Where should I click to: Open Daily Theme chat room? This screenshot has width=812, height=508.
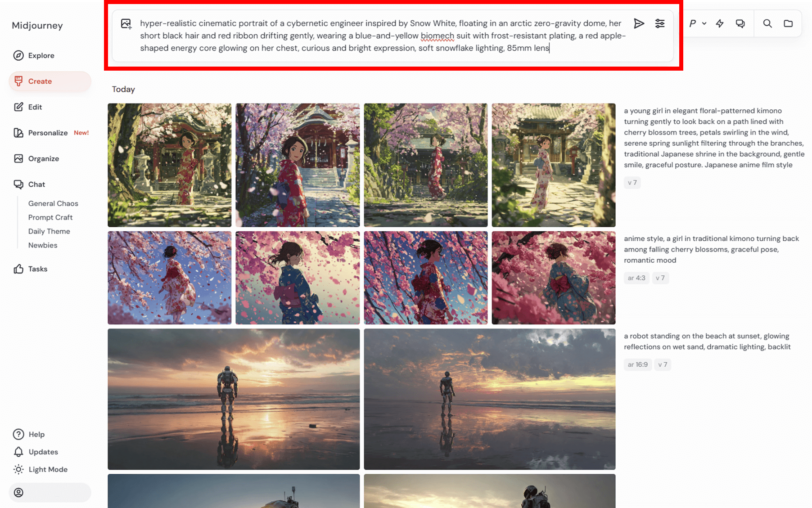point(49,231)
